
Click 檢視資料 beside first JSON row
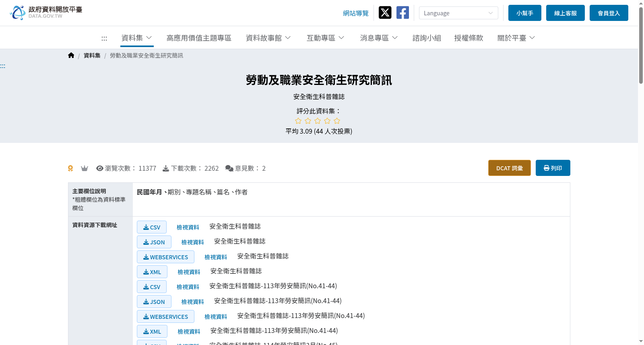193,242
